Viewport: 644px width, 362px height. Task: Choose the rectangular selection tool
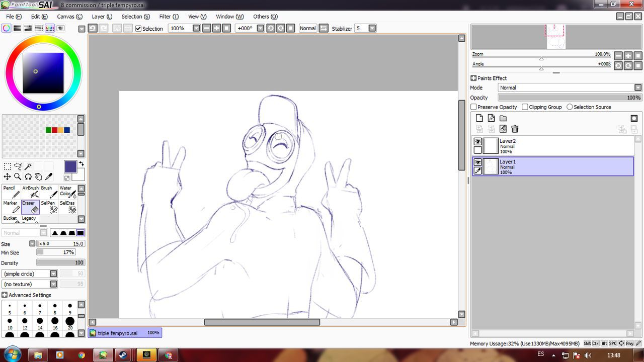(x=8, y=166)
